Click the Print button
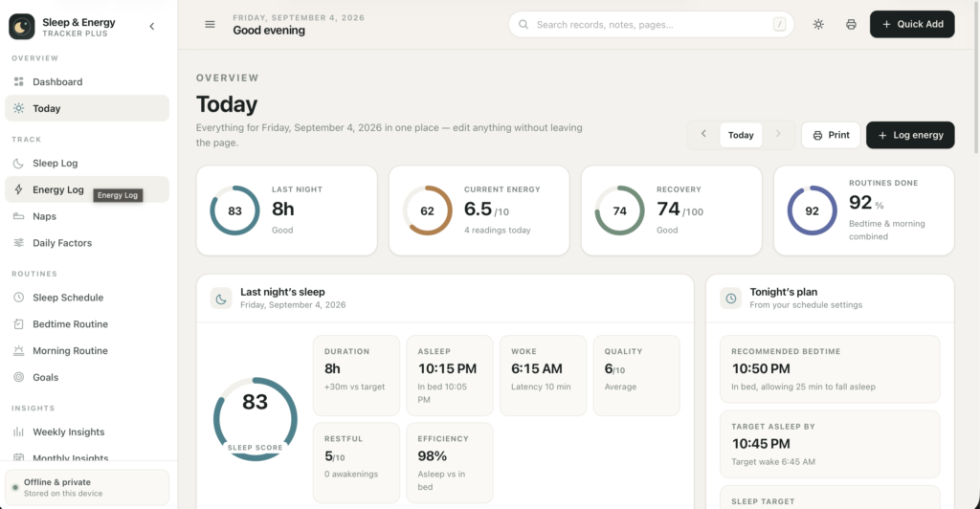 point(831,135)
